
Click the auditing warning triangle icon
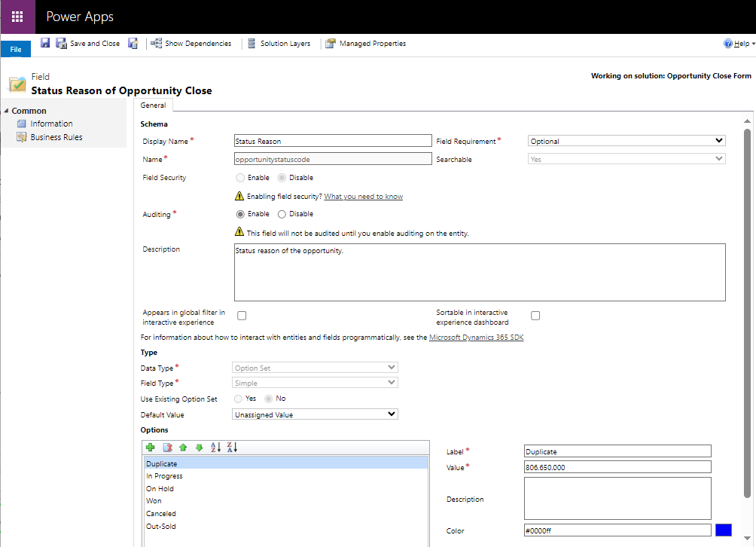click(239, 232)
